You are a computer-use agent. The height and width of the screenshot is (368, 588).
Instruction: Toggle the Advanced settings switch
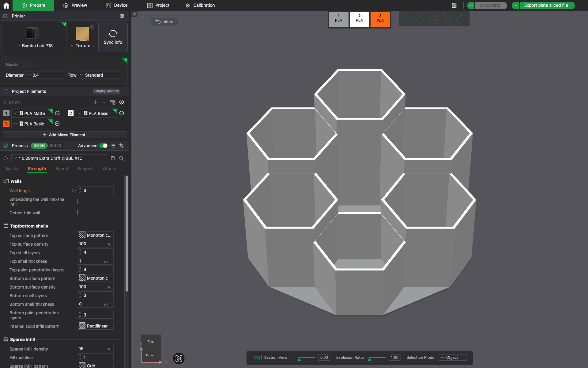point(104,146)
